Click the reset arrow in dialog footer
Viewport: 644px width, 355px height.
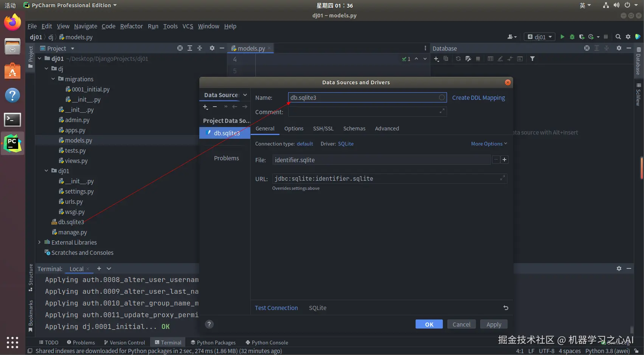(506, 308)
